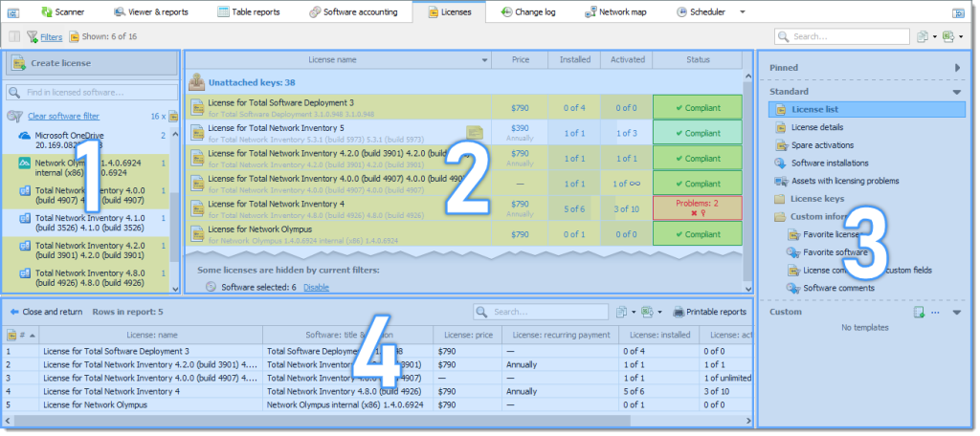Open the top toolbar copy dropdown arrow
The image size is (980, 436).
pyautogui.click(x=934, y=37)
